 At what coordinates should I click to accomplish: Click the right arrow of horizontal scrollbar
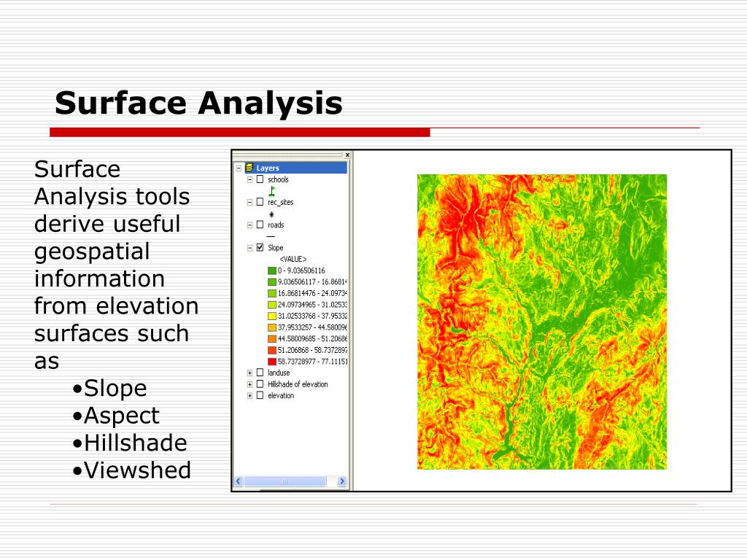click(x=341, y=481)
